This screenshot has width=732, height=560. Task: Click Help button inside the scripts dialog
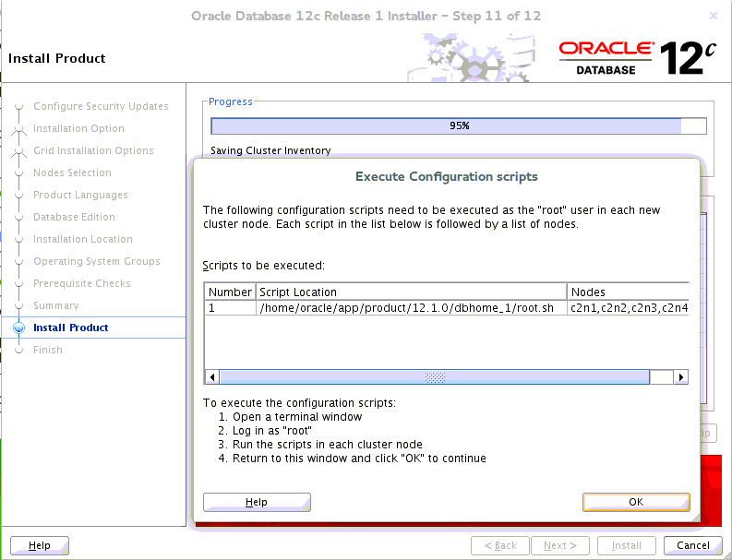coord(257,502)
